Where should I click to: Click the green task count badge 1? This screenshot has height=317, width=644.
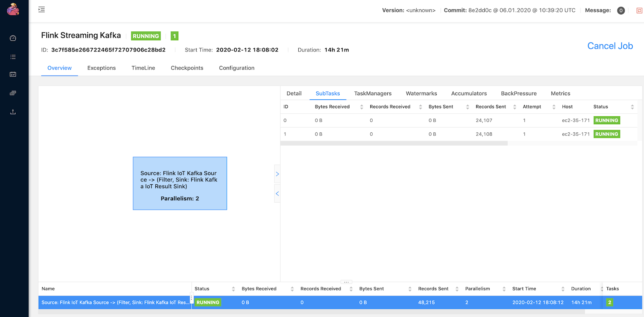pos(174,36)
